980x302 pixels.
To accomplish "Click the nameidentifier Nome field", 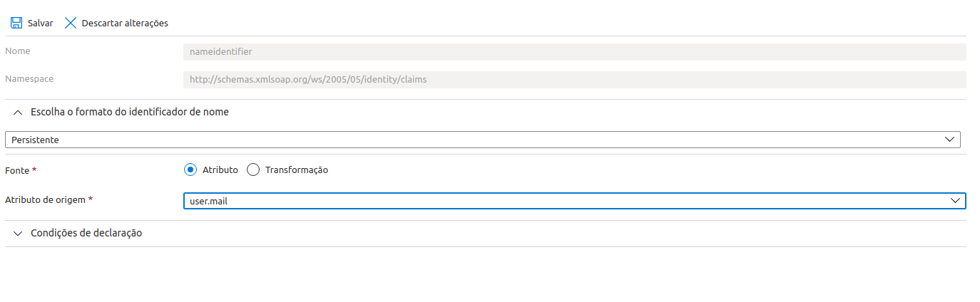I will 575,51.
